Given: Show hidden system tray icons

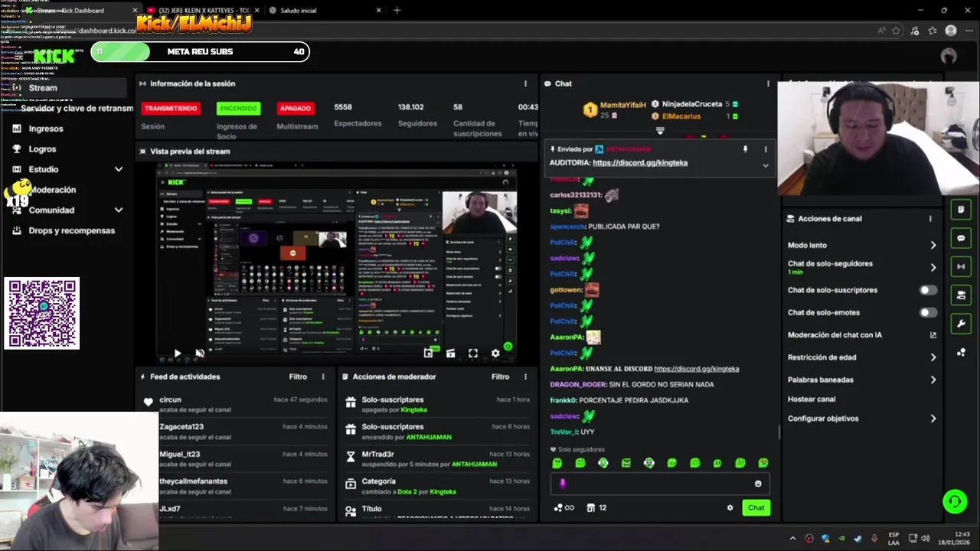Looking at the screenshot, I should pos(792,538).
